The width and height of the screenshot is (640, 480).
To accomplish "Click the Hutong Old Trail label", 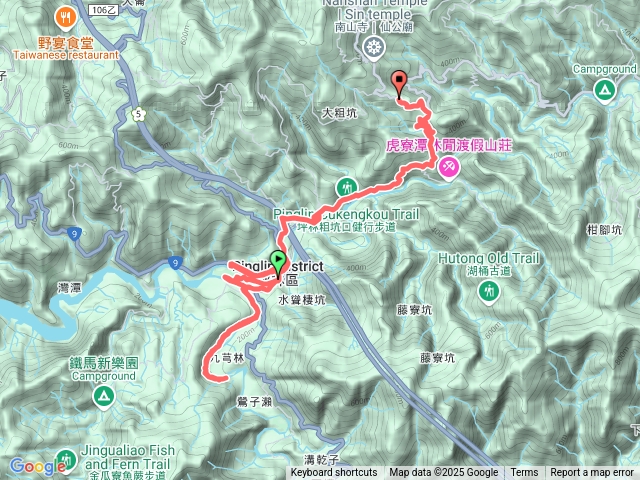I will coord(488,258).
